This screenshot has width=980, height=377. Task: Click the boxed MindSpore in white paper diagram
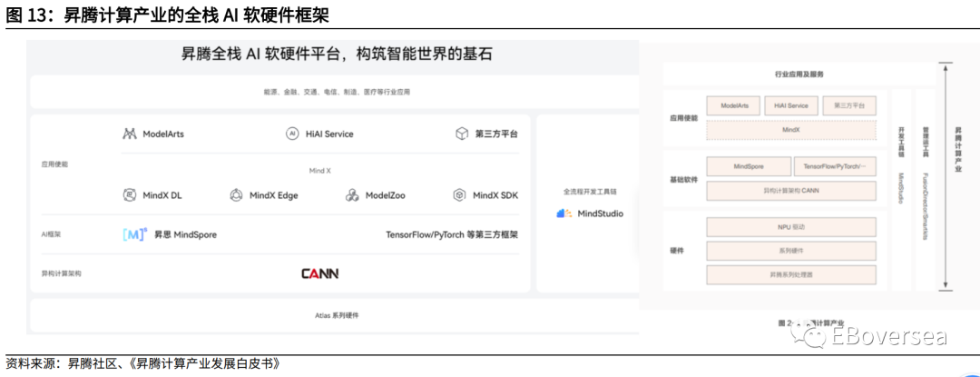[x=748, y=167]
